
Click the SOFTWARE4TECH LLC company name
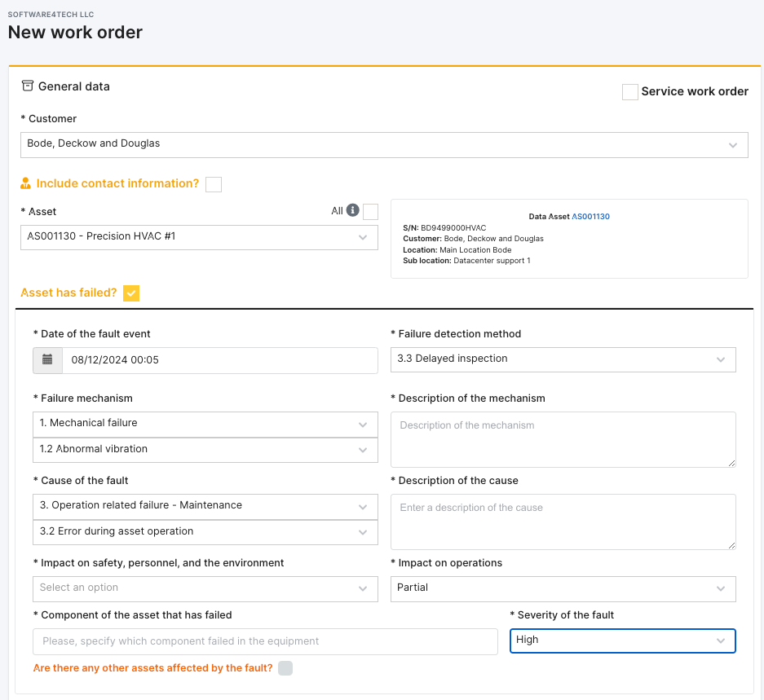coord(51,15)
